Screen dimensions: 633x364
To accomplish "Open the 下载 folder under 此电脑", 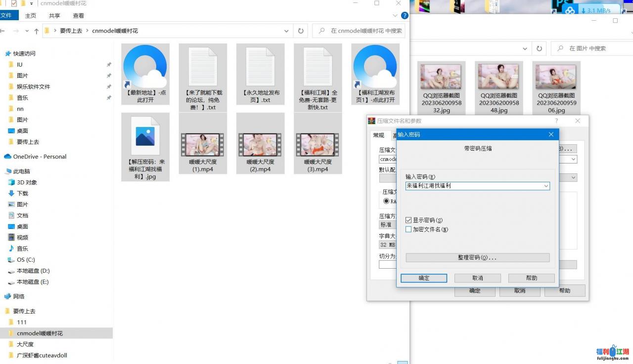I will (x=22, y=193).
